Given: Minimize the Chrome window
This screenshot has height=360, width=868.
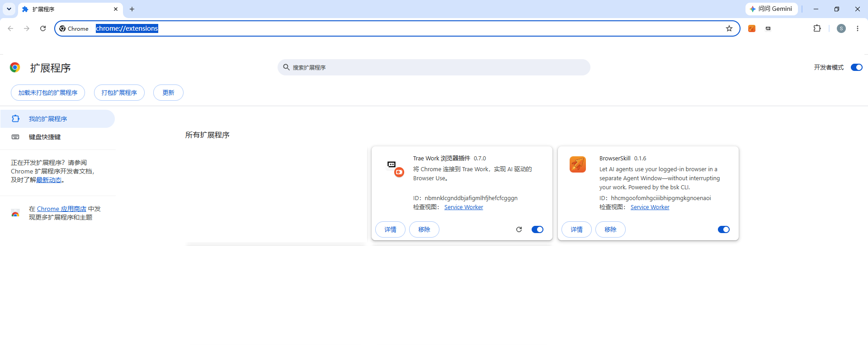Looking at the screenshot, I should pyautogui.click(x=816, y=9).
